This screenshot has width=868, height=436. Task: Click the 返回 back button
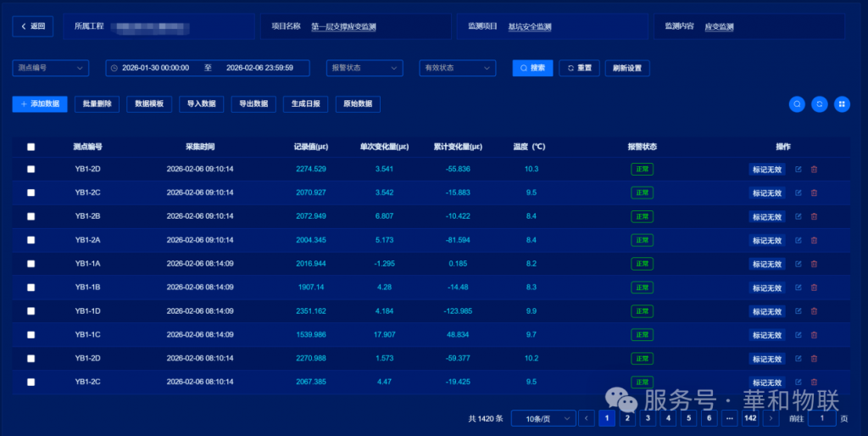[x=33, y=26]
